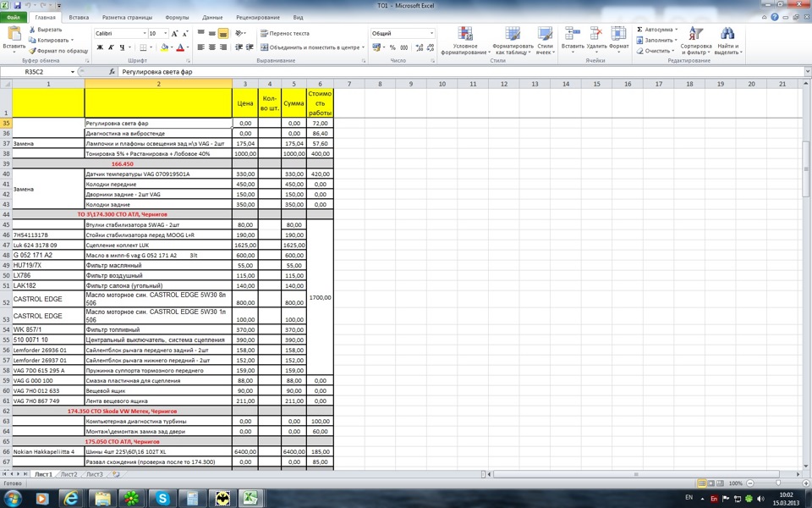This screenshot has height=508, width=812.
Task: Click the Insert cells (Вставить) icon in Ячейки
Action: tap(573, 34)
